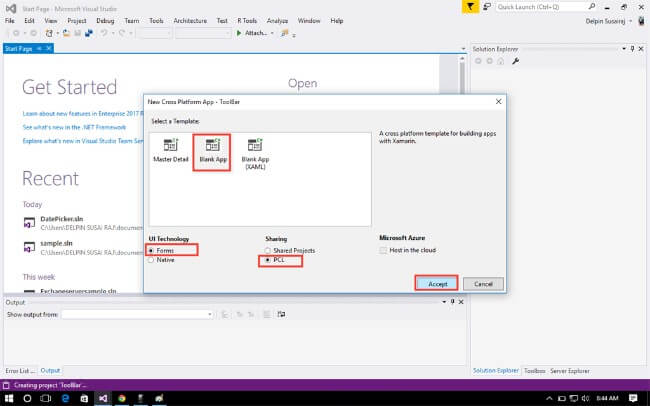Viewport: 650px width, 406px height.
Task: Click the Navigate Backward toolbar icon
Action: click(16, 33)
